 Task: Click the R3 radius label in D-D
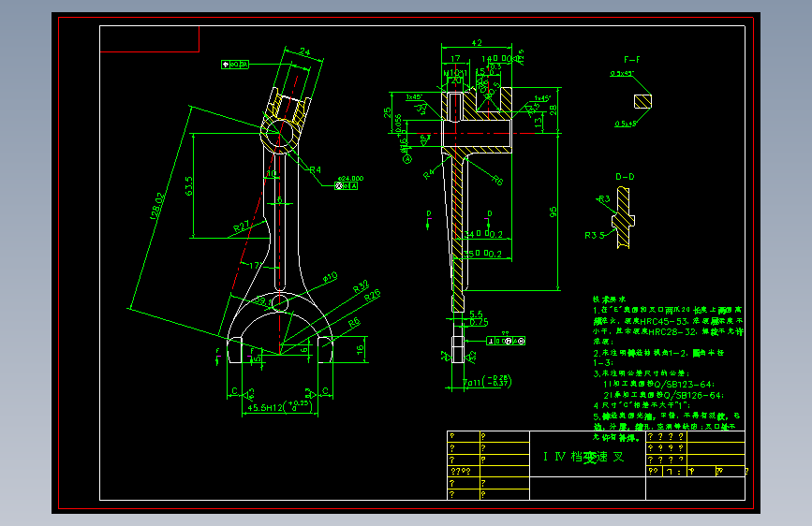(604, 198)
